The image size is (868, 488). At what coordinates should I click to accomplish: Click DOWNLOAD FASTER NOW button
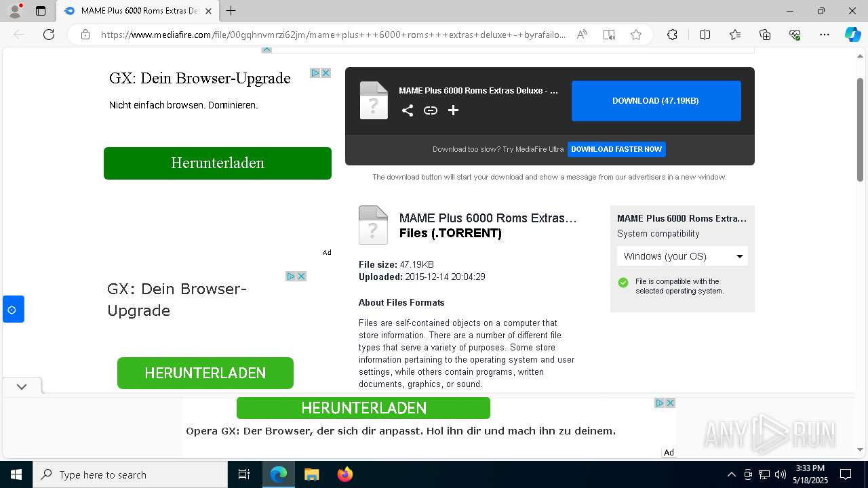pyautogui.click(x=616, y=149)
